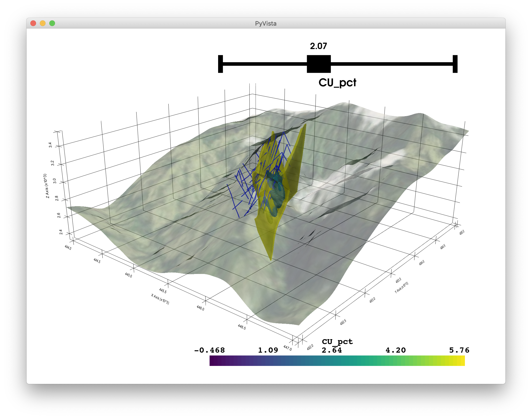Click the Z Axis label text

[x=46, y=186]
